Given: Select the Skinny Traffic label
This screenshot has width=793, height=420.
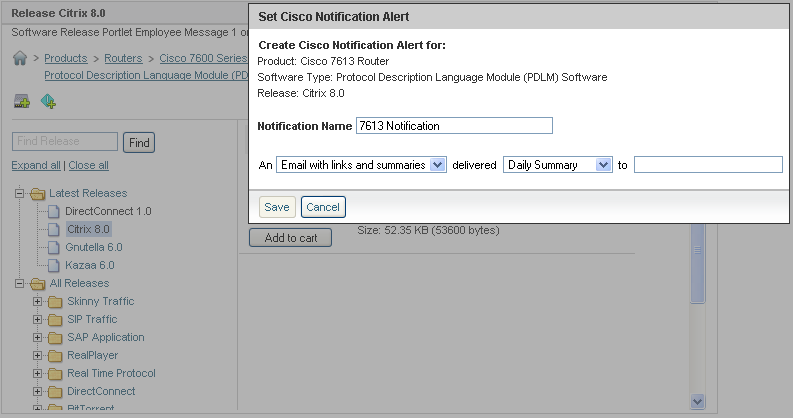Looking at the screenshot, I should [x=101, y=301].
